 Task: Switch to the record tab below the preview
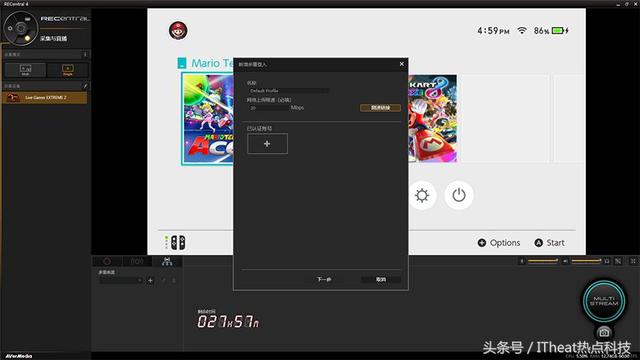[x=107, y=261]
